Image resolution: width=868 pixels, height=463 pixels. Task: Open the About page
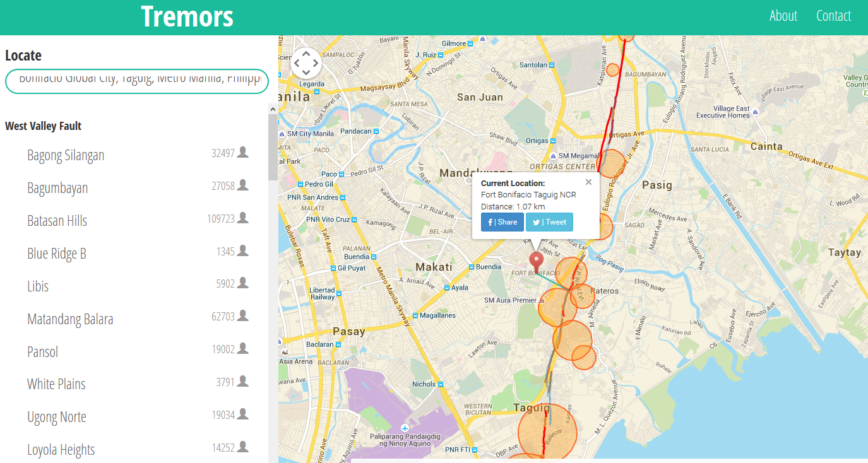click(x=783, y=16)
